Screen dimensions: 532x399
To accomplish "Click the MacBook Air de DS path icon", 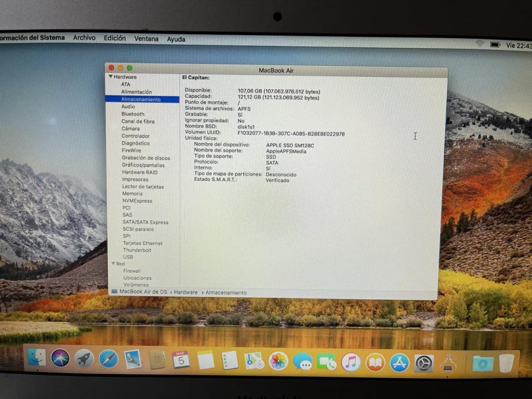I will pos(114,291).
